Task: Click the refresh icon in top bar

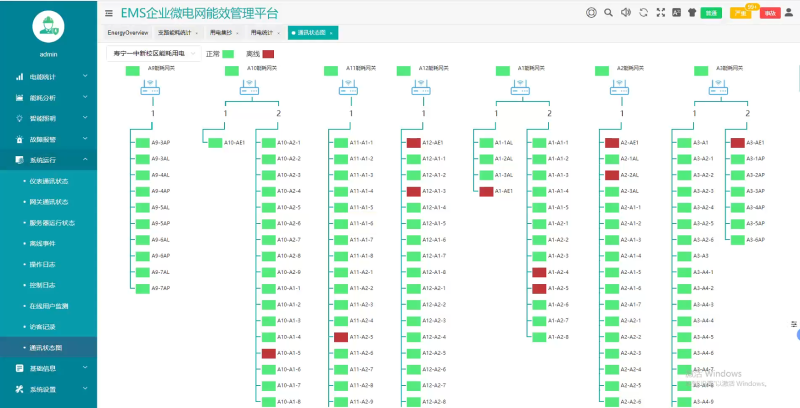Action: click(644, 13)
